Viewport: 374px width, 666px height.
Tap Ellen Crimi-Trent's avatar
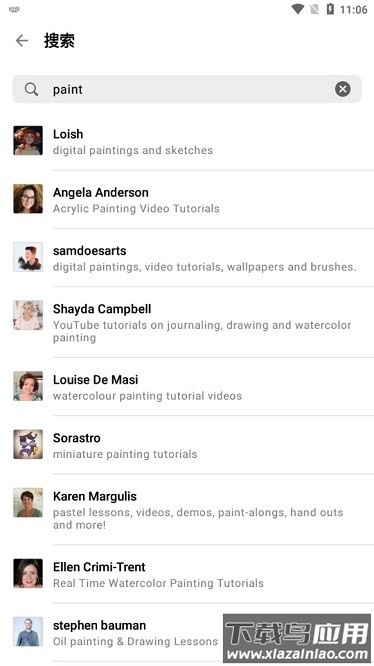pyautogui.click(x=28, y=573)
